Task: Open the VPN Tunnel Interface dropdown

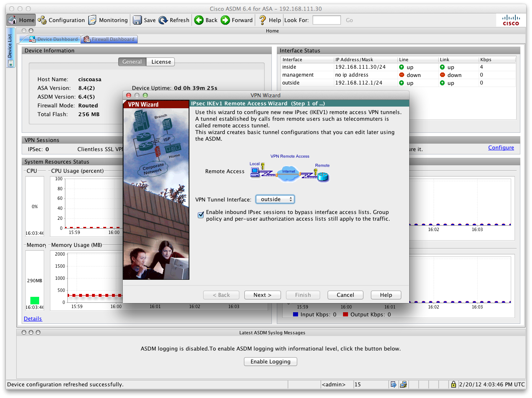Action: pos(275,199)
